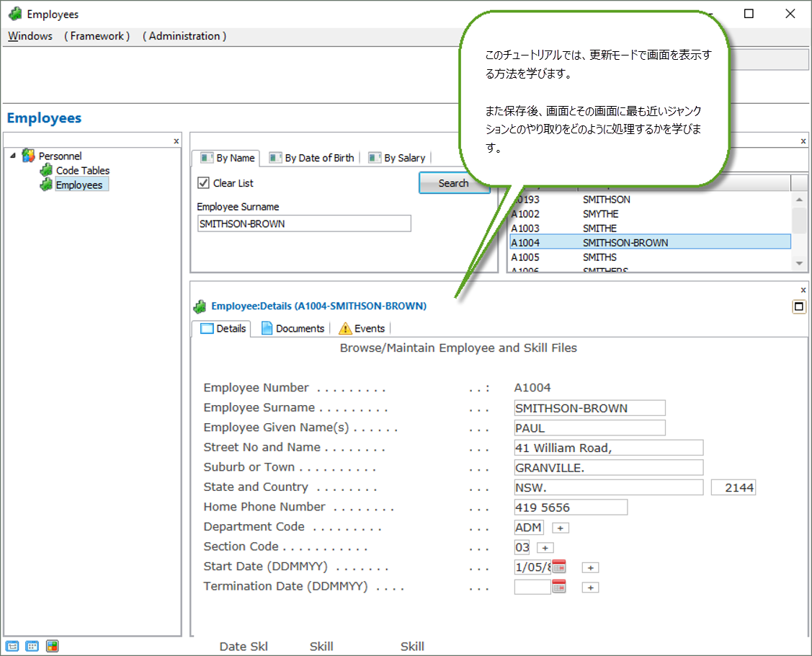Select row A1005 SMITHS

click(651, 257)
